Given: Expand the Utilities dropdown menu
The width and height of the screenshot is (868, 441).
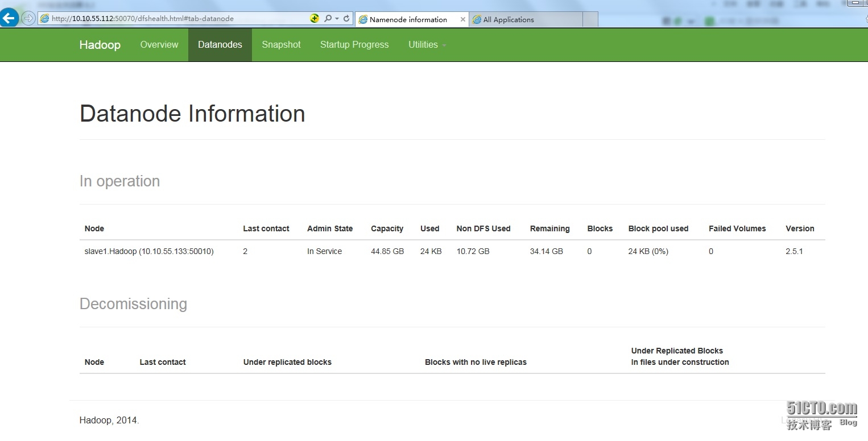Looking at the screenshot, I should tap(427, 44).
